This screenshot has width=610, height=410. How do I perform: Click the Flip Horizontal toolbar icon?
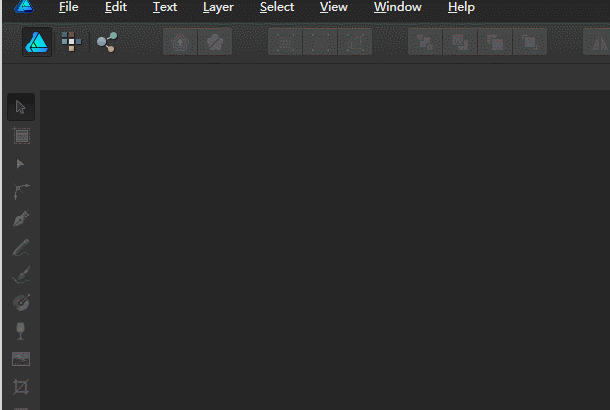(x=599, y=42)
